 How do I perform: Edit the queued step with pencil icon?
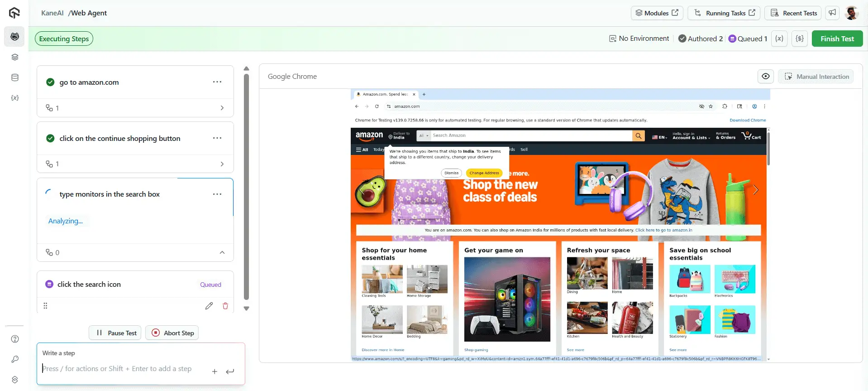tap(209, 306)
